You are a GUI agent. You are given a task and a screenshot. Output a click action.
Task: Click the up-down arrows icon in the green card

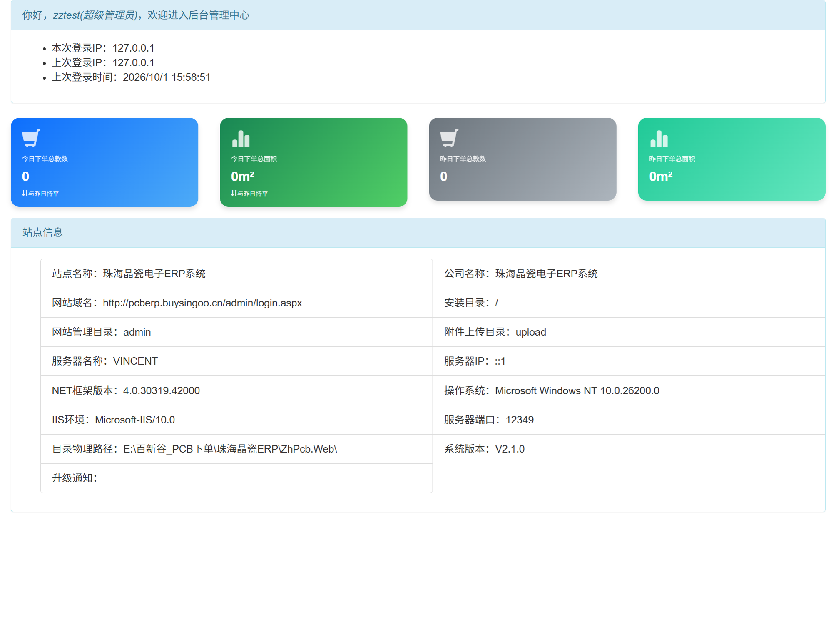234,193
